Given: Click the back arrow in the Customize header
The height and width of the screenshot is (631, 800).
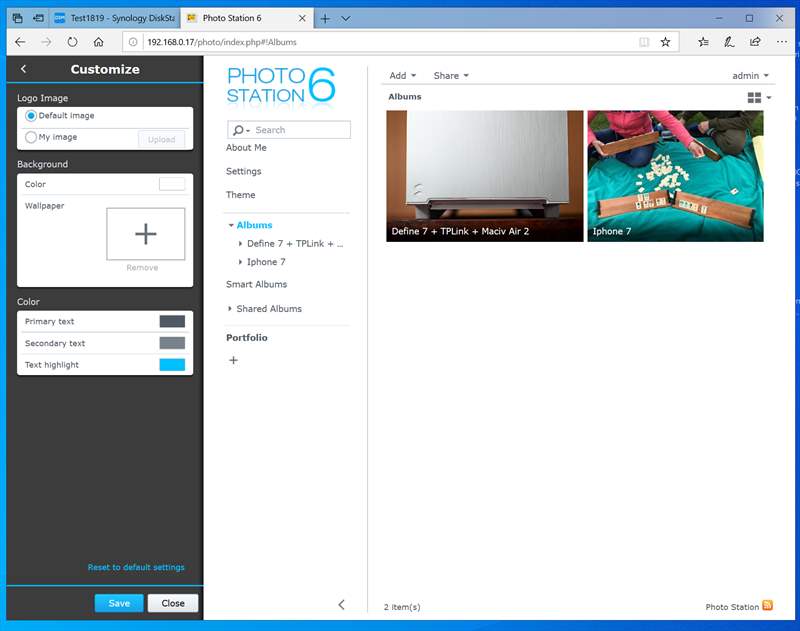Looking at the screenshot, I should pos(24,69).
